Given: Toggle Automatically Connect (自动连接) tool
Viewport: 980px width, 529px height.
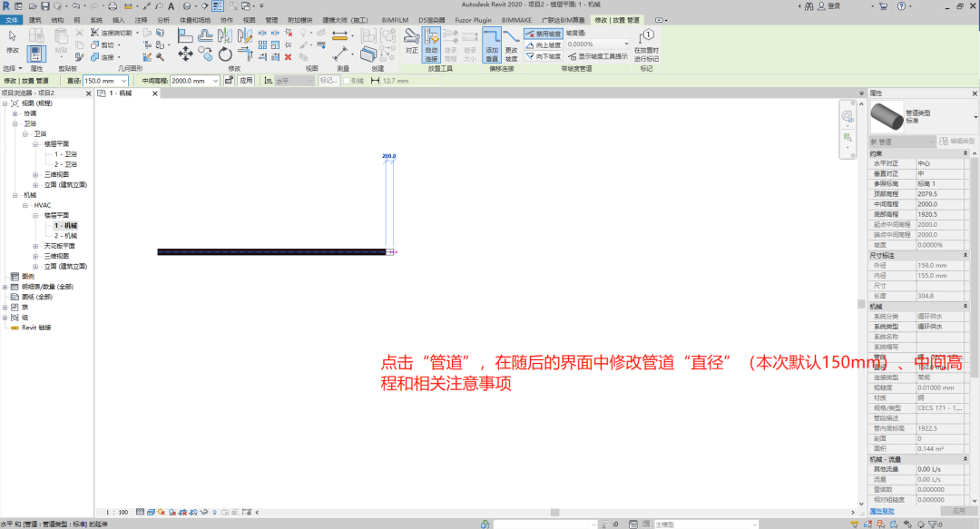Looking at the screenshot, I should point(431,45).
